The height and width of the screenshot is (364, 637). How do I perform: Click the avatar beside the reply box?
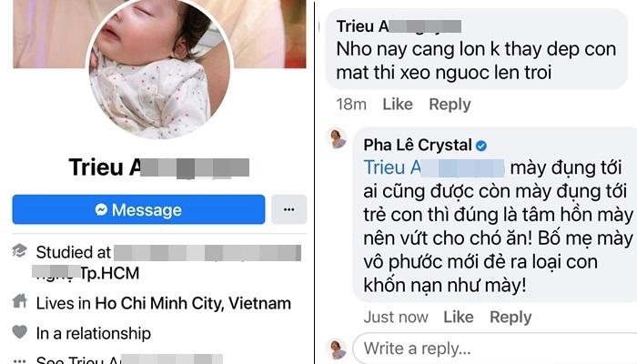pyautogui.click(x=338, y=349)
